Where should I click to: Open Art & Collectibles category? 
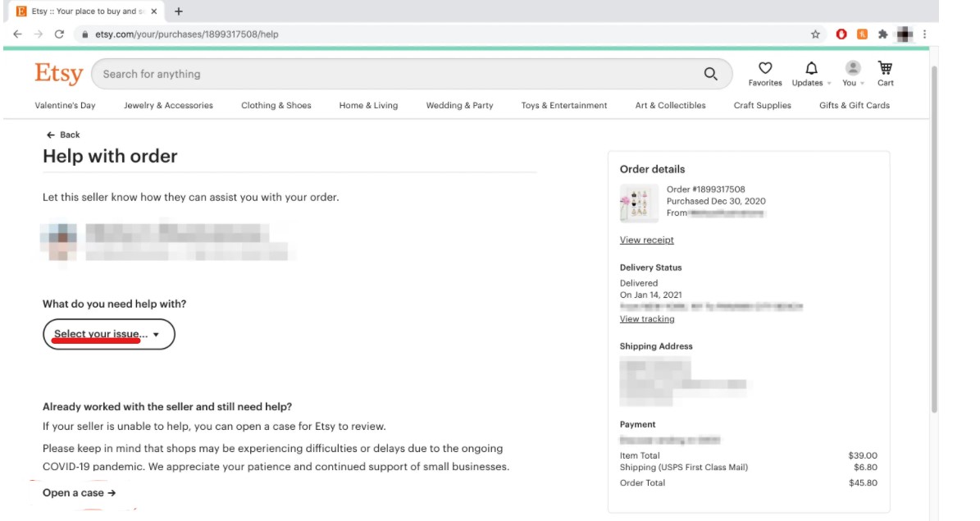coord(671,105)
